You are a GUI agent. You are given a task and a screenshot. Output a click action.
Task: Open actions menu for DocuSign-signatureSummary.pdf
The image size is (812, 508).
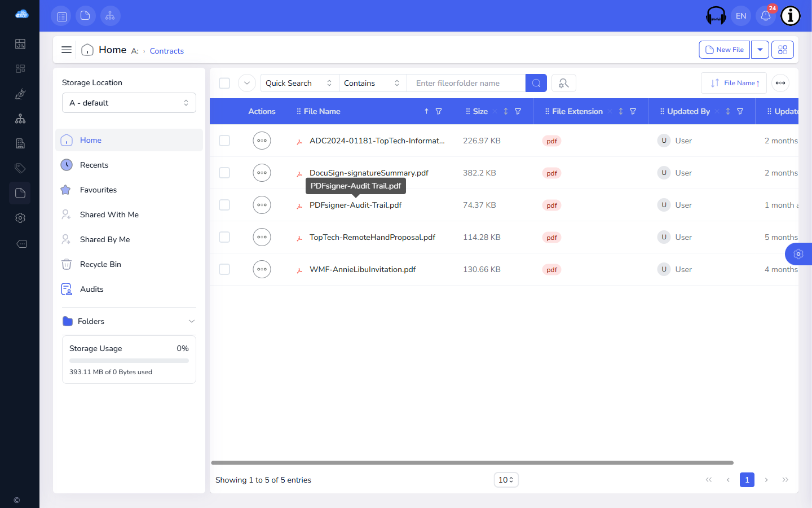click(x=262, y=173)
